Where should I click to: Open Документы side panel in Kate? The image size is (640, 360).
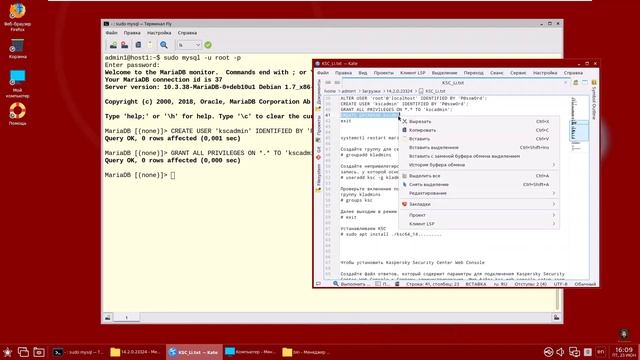tap(319, 95)
